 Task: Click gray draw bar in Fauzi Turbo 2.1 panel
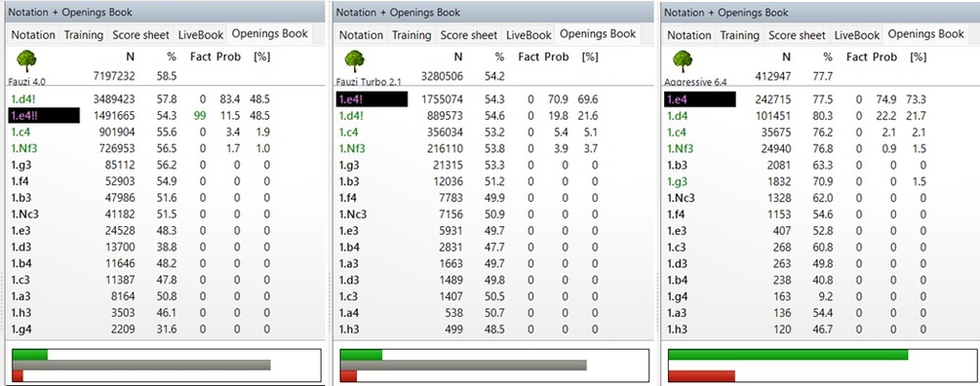point(463,365)
